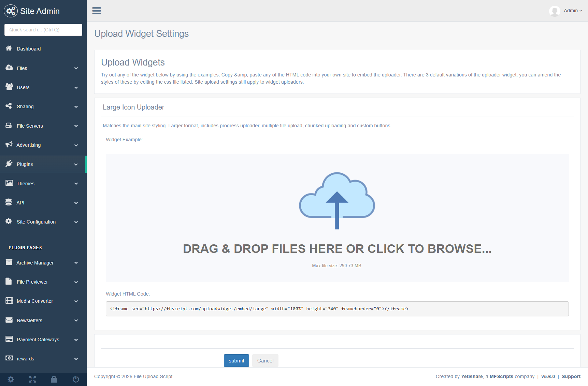Click the settings gear icon at sidebar bottom
Viewport: 588px width, 386px height.
pyautogui.click(x=11, y=379)
